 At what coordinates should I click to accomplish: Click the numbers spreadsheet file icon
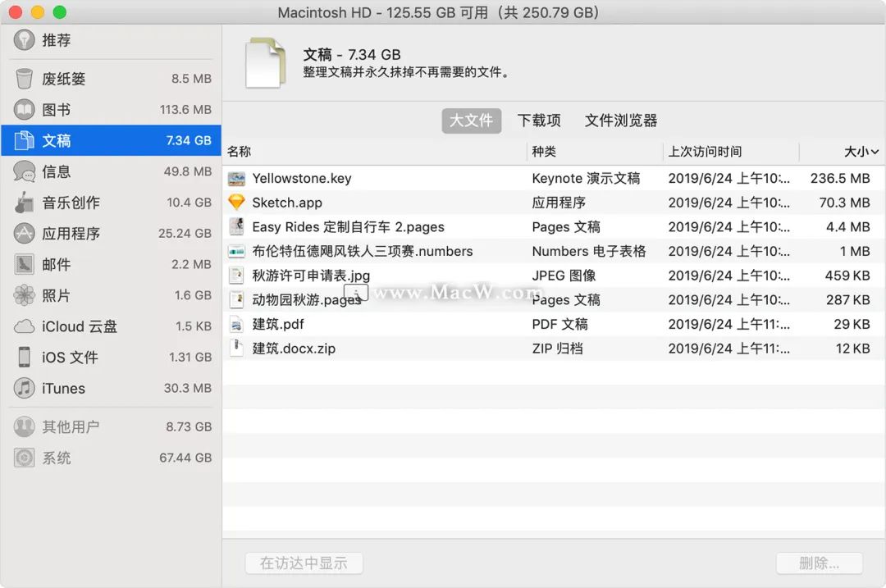[x=236, y=251]
